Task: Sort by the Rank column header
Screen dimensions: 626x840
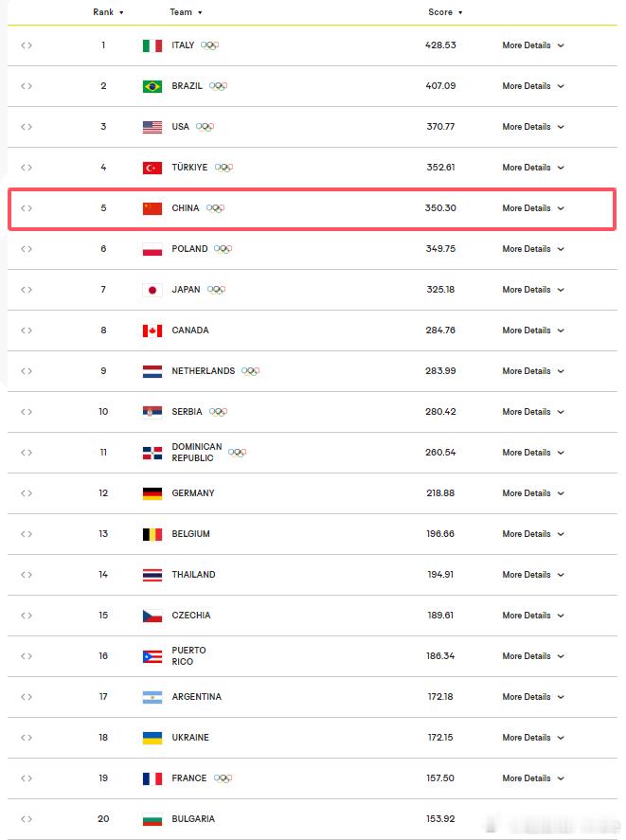Action: point(108,11)
